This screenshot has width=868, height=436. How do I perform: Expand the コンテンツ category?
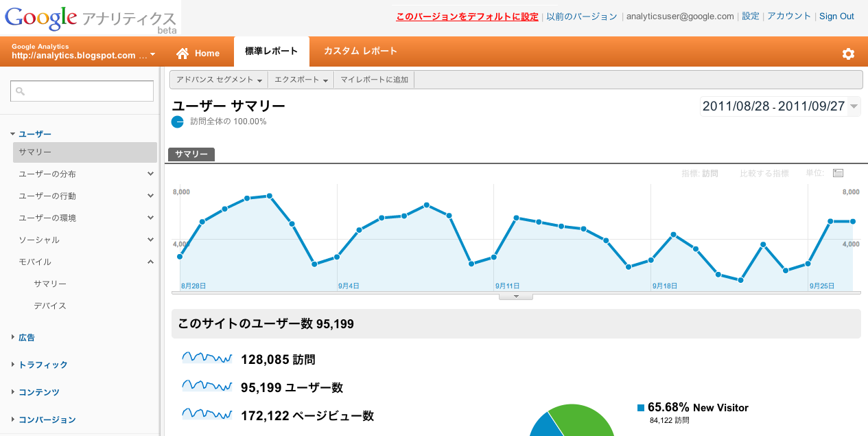[x=13, y=392]
